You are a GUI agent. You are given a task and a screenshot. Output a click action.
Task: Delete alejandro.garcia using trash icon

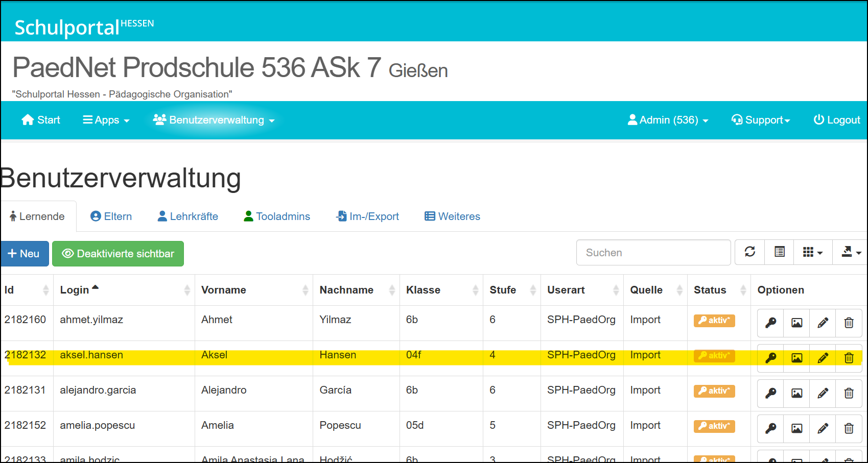click(849, 393)
